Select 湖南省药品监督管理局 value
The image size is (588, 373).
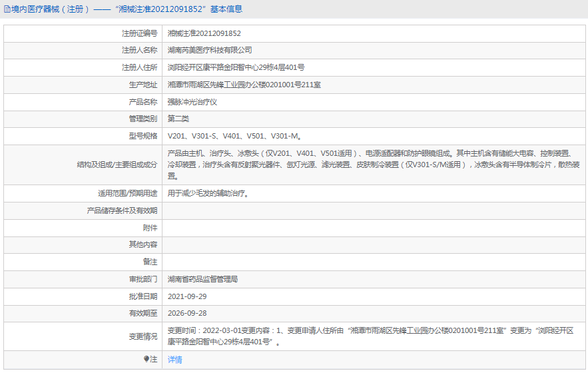[202, 279]
